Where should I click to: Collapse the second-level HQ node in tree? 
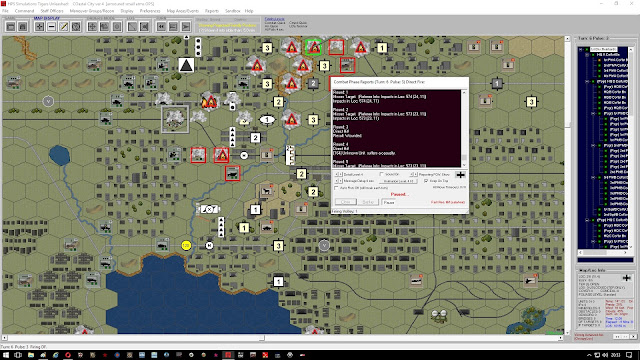[x=587, y=55]
